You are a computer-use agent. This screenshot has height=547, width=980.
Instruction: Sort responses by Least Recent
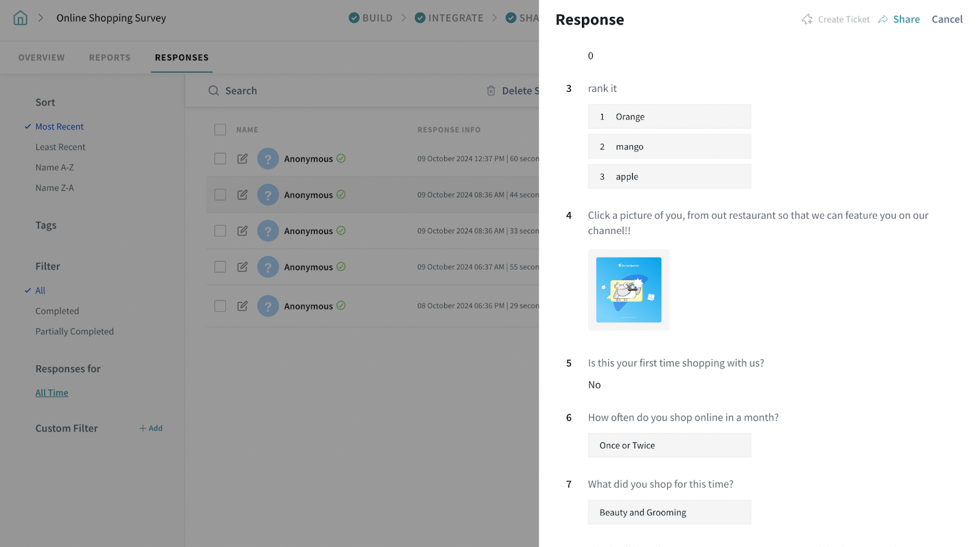coord(60,147)
